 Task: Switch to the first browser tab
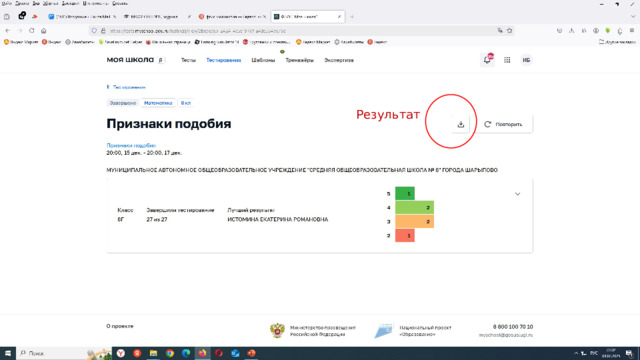[82, 17]
